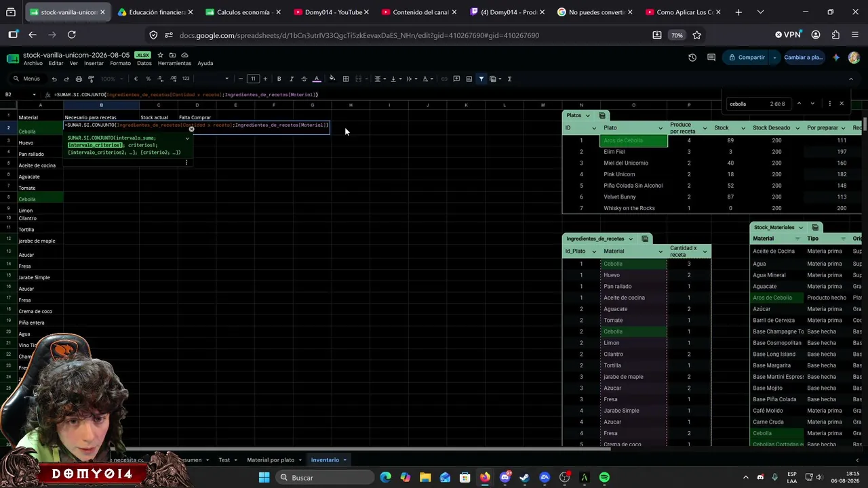Open the fill color picker
The width and height of the screenshot is (868, 488).
(x=332, y=79)
